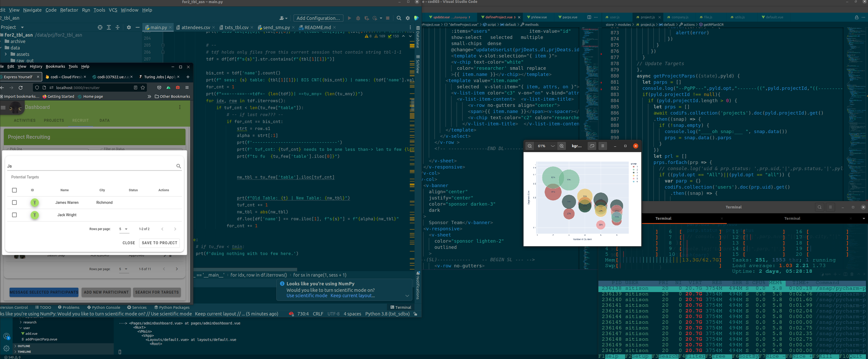Expand the assets folder in project tree

[6, 54]
